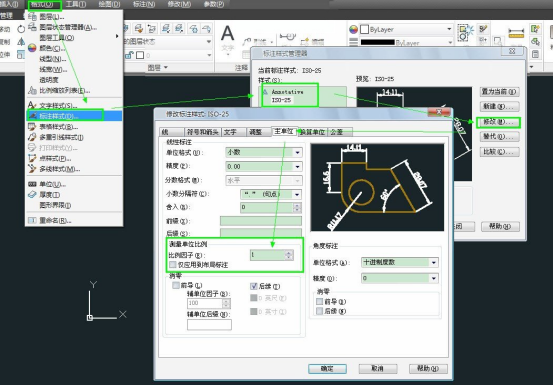553x385 pixels.
Task: Select the 文字样式 text style menu icon
Action: tap(32, 105)
